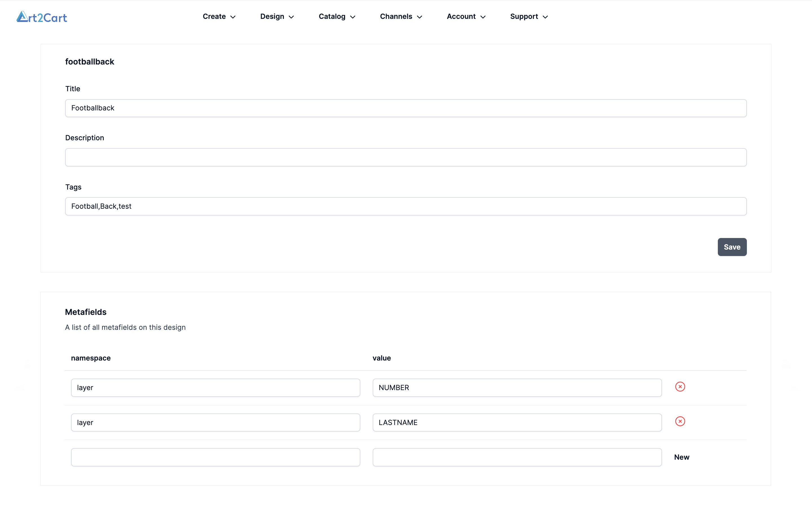Delete the NUMBER metafield row

(x=680, y=387)
